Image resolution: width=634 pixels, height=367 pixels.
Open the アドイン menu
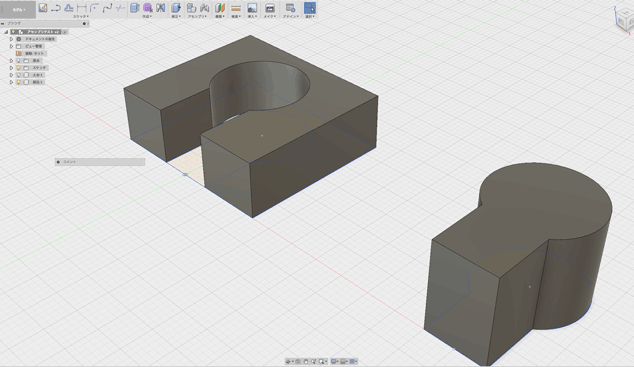click(x=291, y=16)
